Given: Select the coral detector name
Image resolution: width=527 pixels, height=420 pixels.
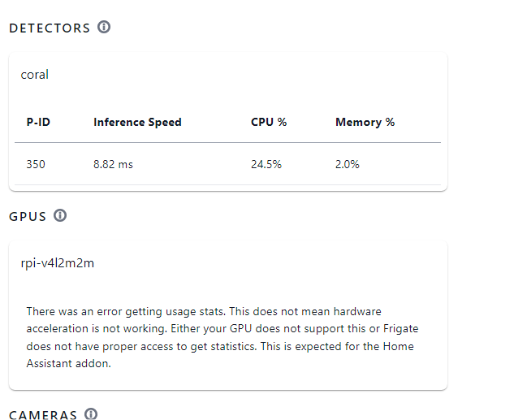Looking at the screenshot, I should pos(35,74).
